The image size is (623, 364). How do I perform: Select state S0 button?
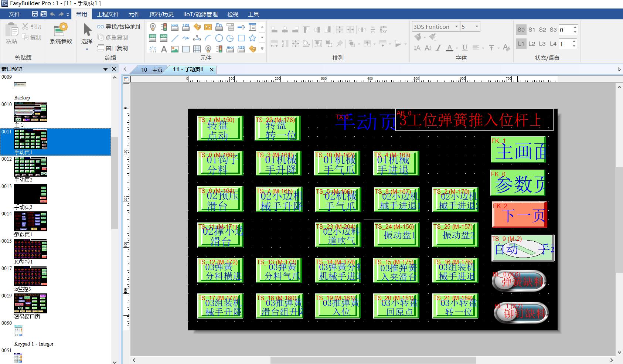(521, 30)
